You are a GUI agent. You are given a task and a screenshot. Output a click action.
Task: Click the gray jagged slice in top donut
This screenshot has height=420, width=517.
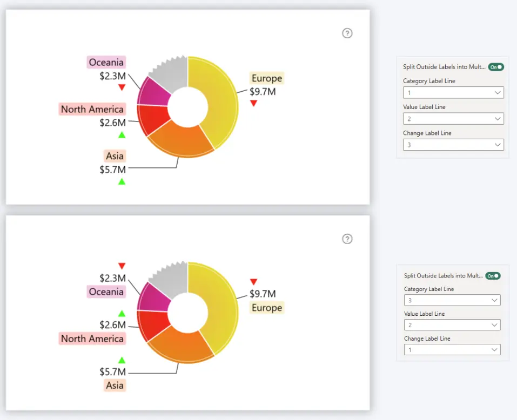(x=169, y=77)
